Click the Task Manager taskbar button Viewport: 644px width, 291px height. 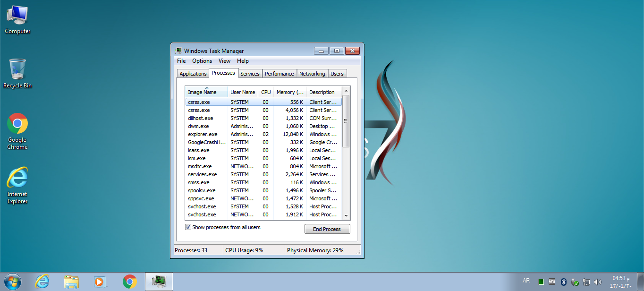[159, 282]
